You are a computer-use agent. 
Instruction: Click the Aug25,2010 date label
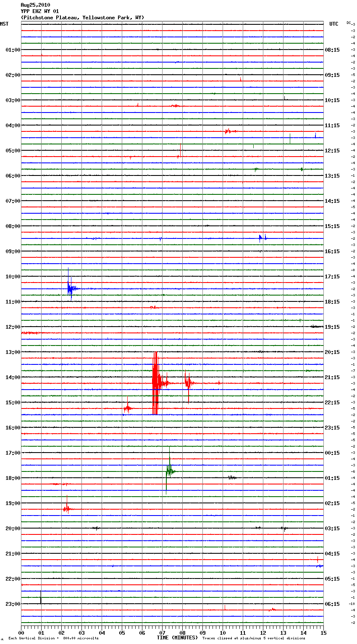[x=35, y=5]
